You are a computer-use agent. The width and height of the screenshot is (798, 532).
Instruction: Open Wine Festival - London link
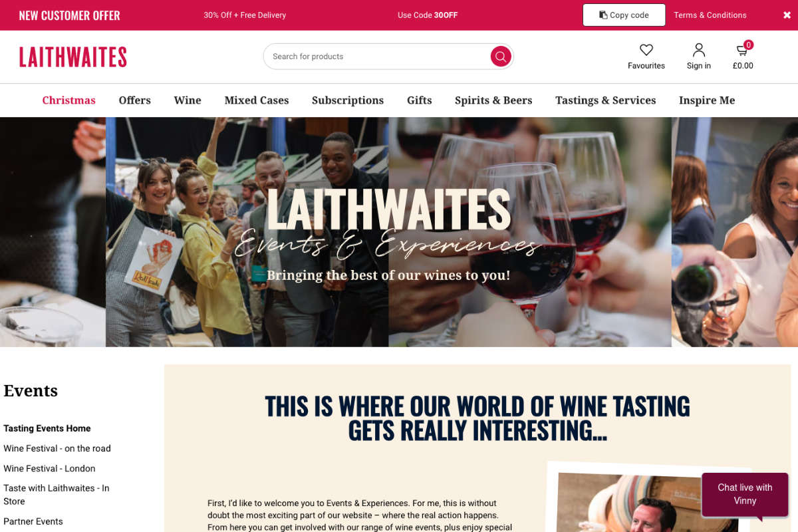click(49, 468)
